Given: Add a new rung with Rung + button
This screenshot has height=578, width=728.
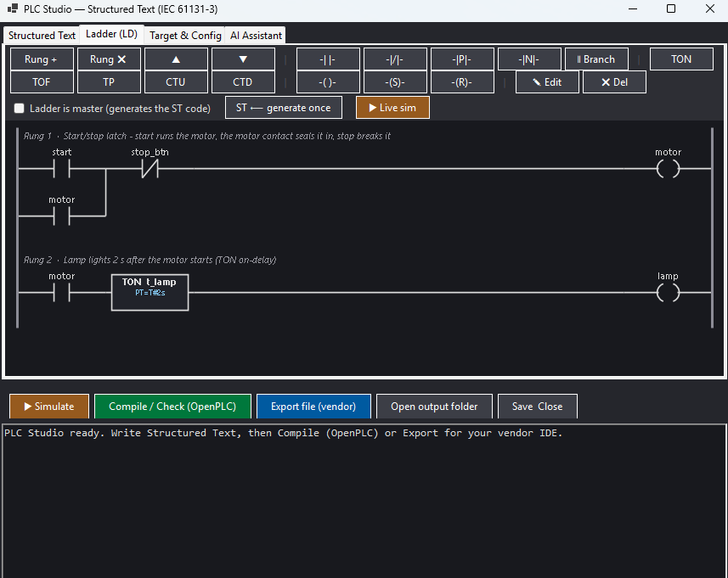Looking at the screenshot, I should tap(42, 59).
